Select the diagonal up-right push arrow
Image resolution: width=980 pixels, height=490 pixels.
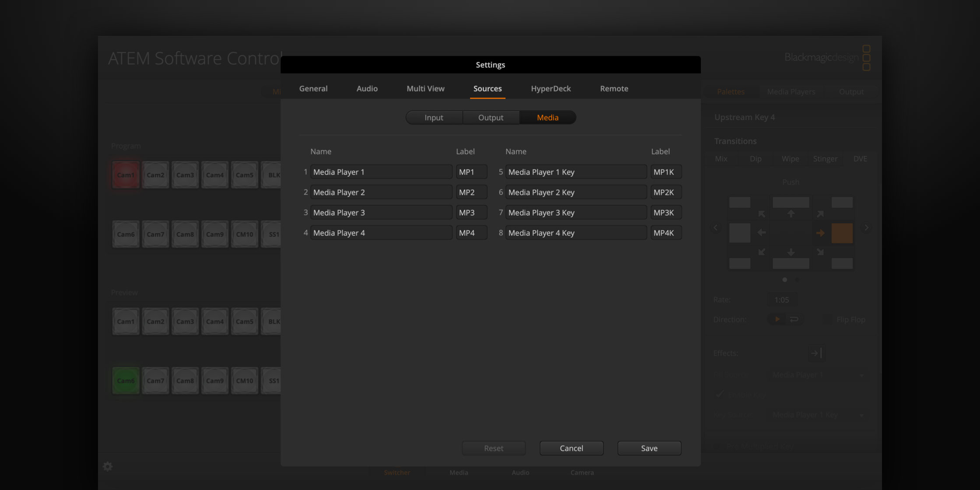(x=820, y=214)
